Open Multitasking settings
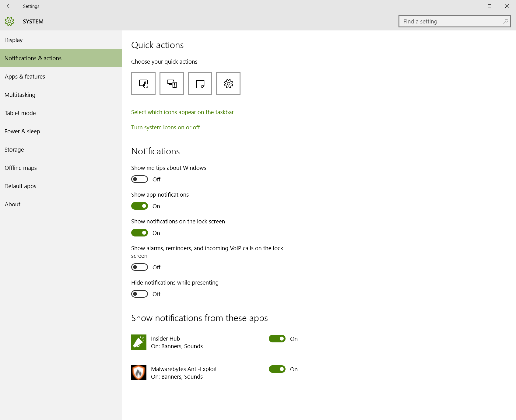The image size is (516, 420). [61, 95]
